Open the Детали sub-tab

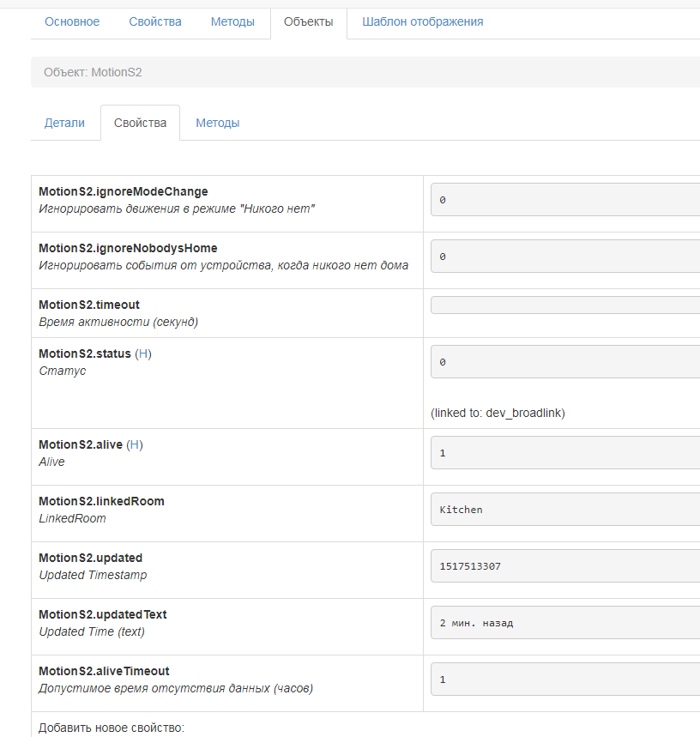[64, 123]
